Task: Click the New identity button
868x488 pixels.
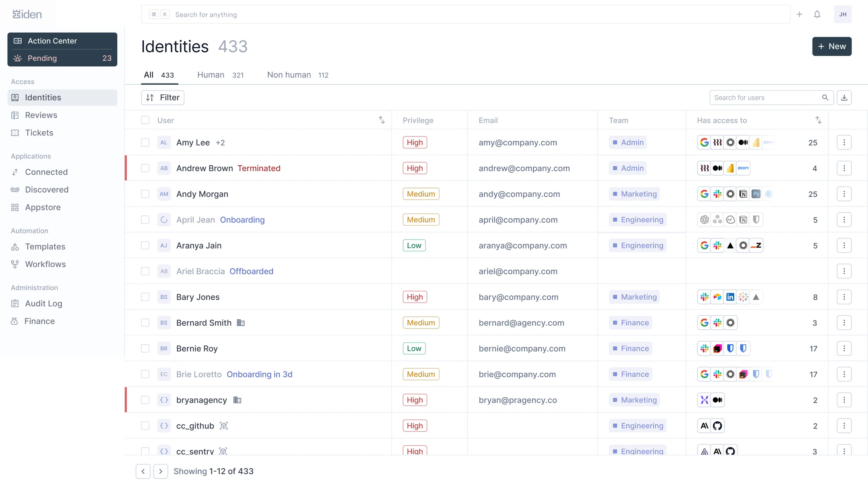Action: [832, 47]
